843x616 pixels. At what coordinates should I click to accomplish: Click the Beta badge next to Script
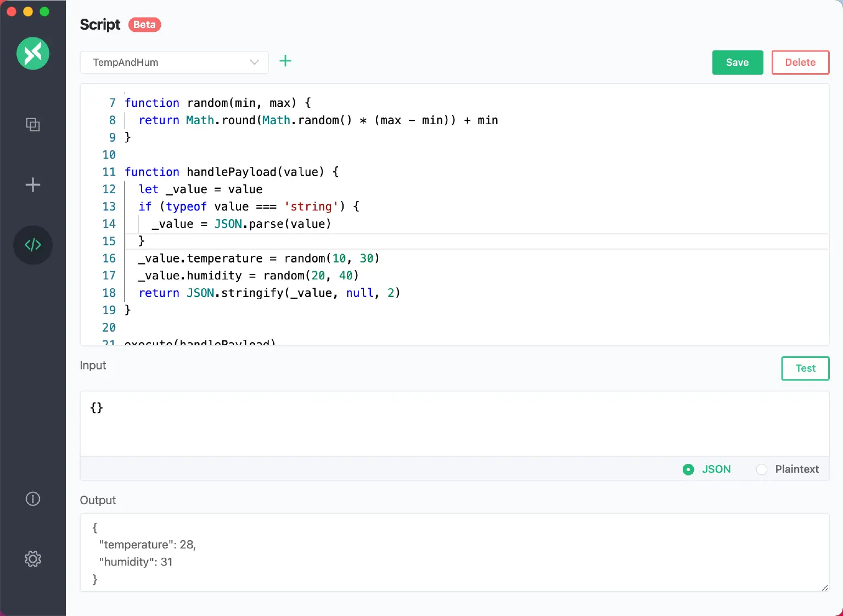pos(144,25)
